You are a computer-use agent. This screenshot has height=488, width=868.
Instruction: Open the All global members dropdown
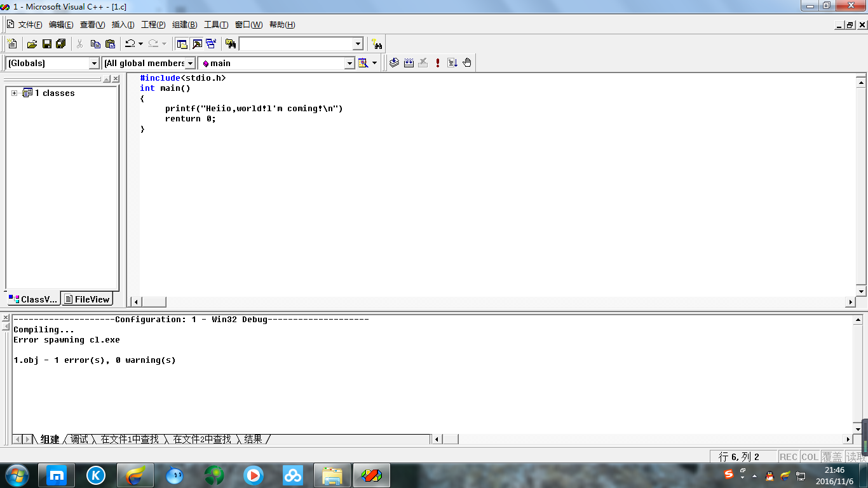point(190,63)
